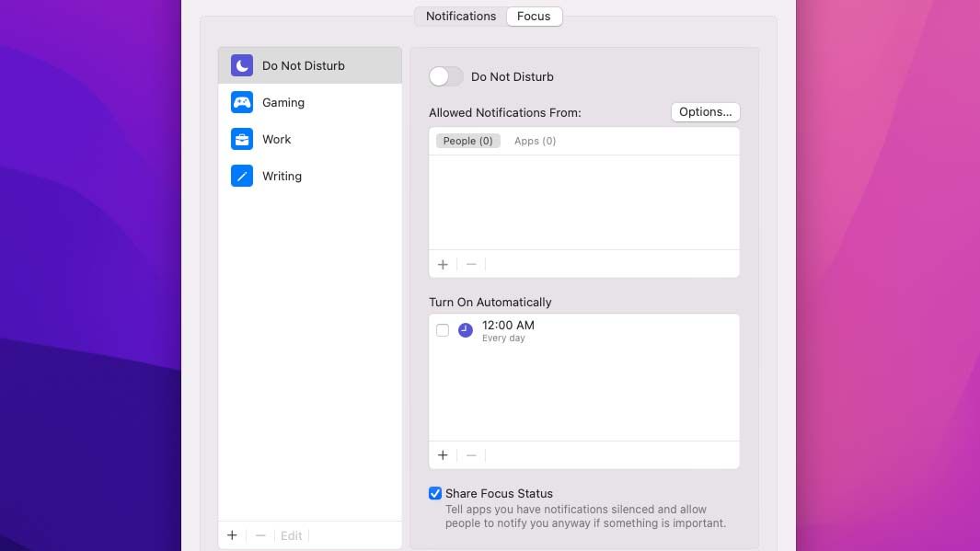Click Edit at the bottom of the sidebar
The height and width of the screenshot is (551, 980).
[x=291, y=534]
